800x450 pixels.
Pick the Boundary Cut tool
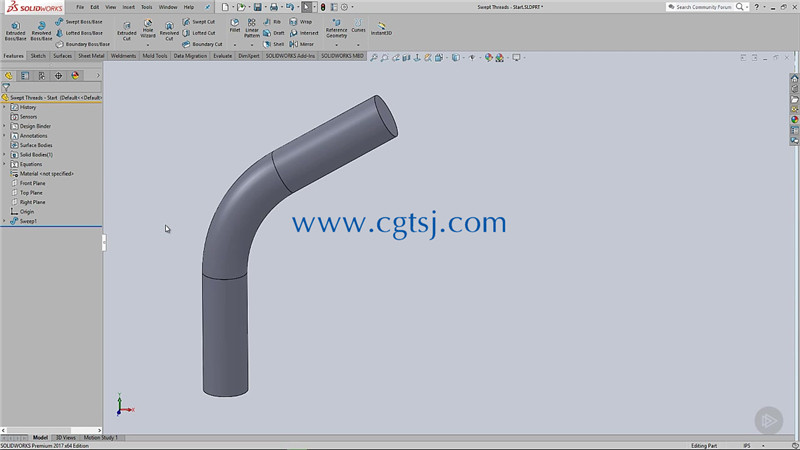pos(203,44)
